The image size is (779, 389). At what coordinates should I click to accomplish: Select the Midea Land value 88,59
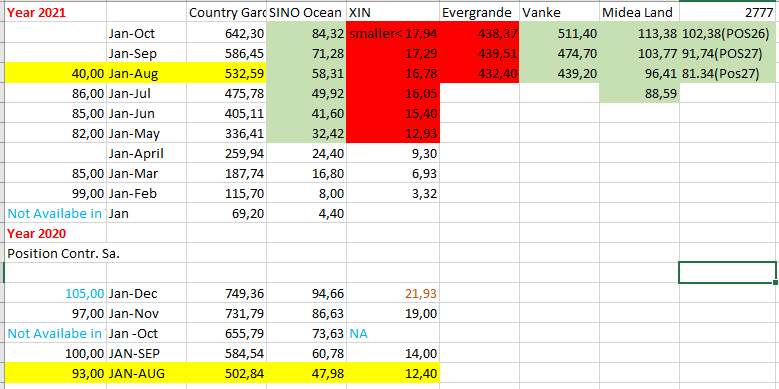639,93
